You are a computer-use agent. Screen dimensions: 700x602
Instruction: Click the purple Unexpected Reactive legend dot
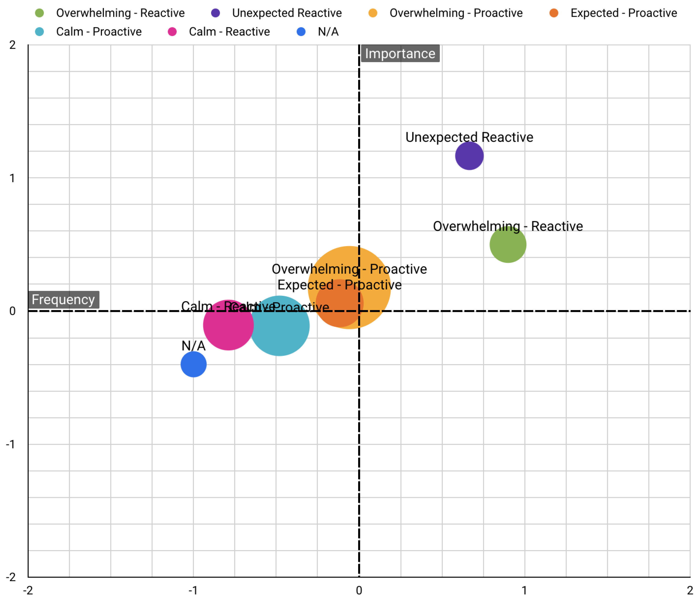point(215,13)
